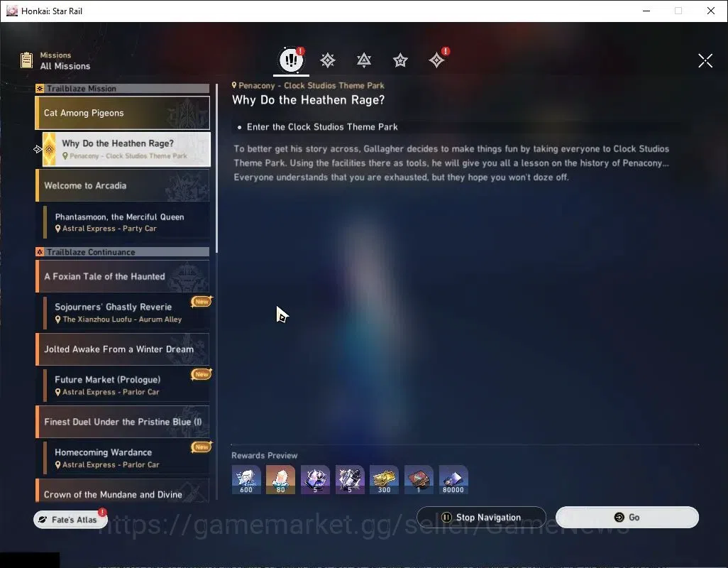Select the star Adventure Mission filter icon
Image resolution: width=728 pixels, height=568 pixels.
click(x=400, y=60)
